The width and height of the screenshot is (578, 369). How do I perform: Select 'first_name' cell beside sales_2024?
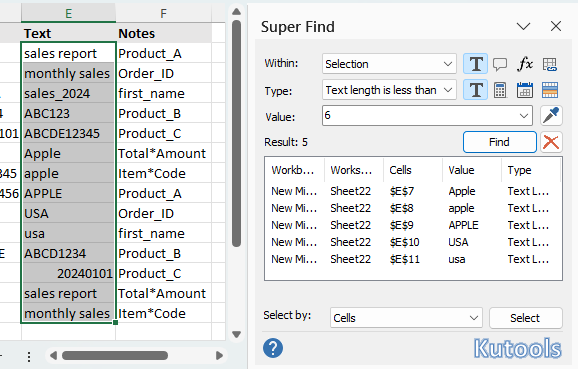(x=164, y=93)
